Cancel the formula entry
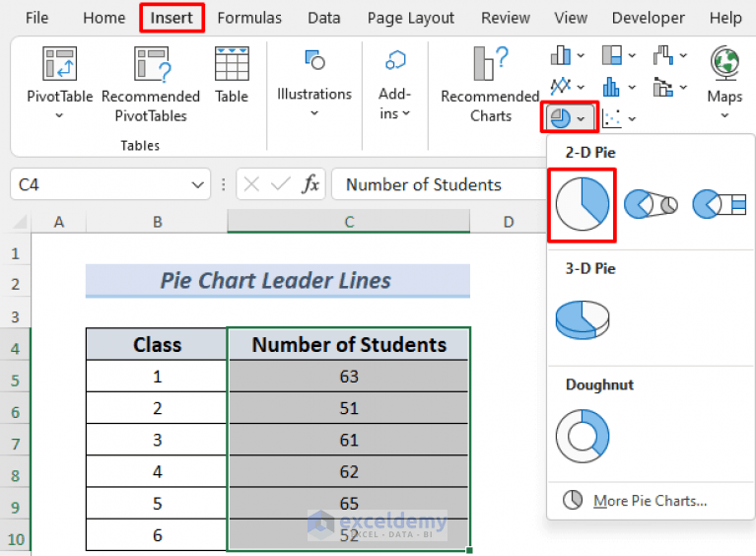Image resolution: width=756 pixels, height=556 pixels. tap(251, 184)
